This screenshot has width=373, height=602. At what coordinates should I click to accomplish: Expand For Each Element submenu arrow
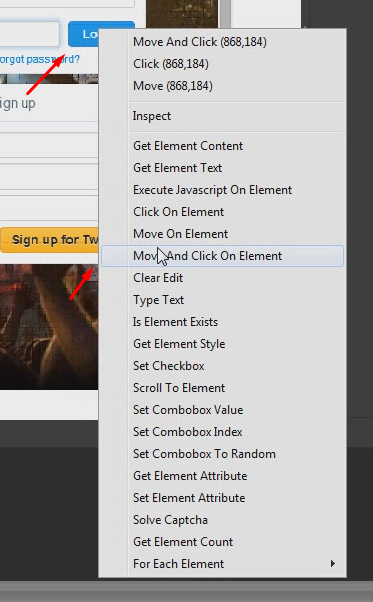click(x=333, y=564)
